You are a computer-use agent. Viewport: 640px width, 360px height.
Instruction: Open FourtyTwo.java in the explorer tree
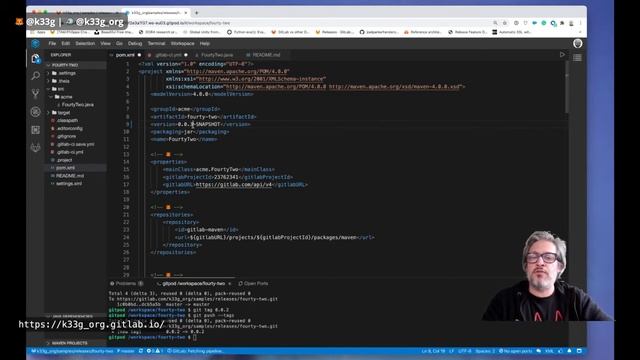pyautogui.click(x=78, y=105)
